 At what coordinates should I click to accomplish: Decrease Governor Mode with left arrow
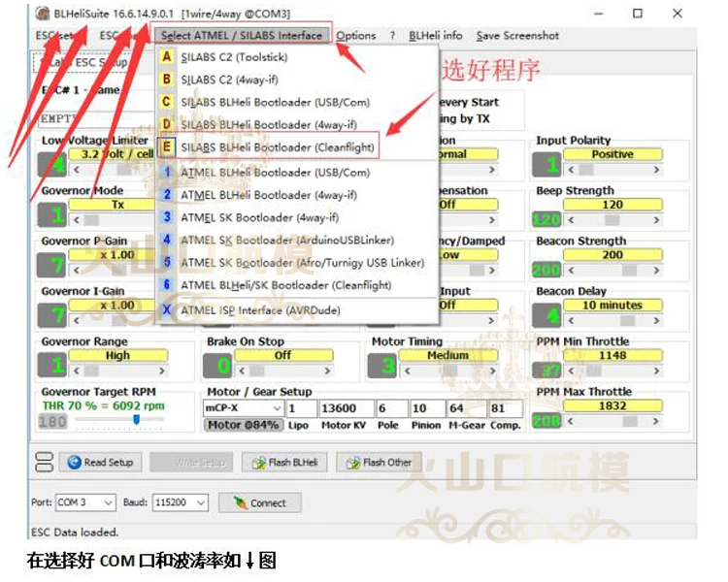coord(76,220)
